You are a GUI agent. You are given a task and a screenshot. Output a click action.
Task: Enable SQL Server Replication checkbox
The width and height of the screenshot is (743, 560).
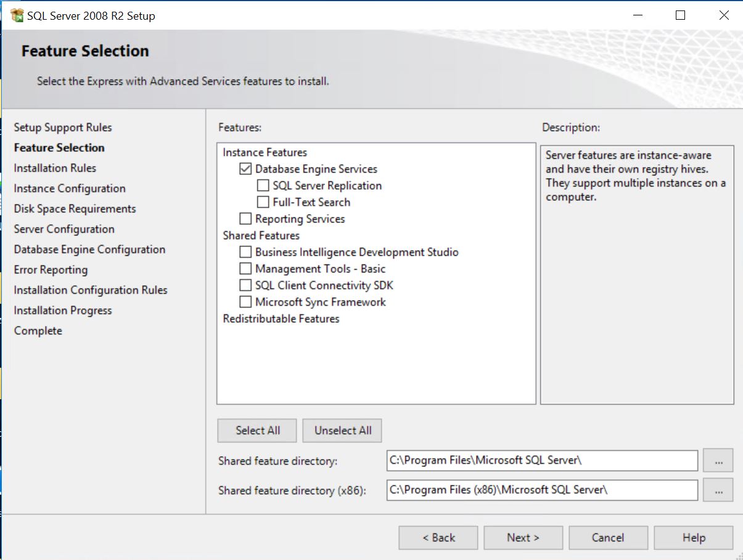263,185
